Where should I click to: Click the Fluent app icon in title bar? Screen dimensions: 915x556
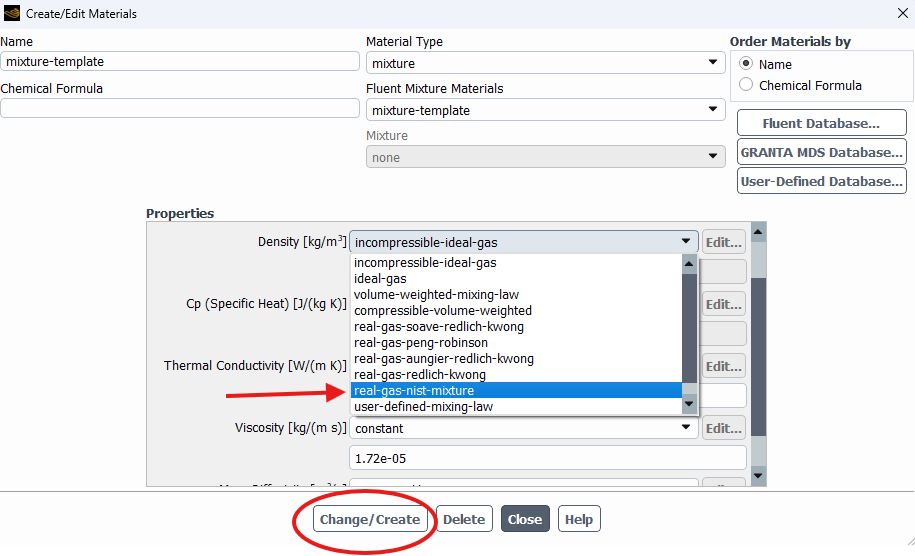pyautogui.click(x=12, y=13)
